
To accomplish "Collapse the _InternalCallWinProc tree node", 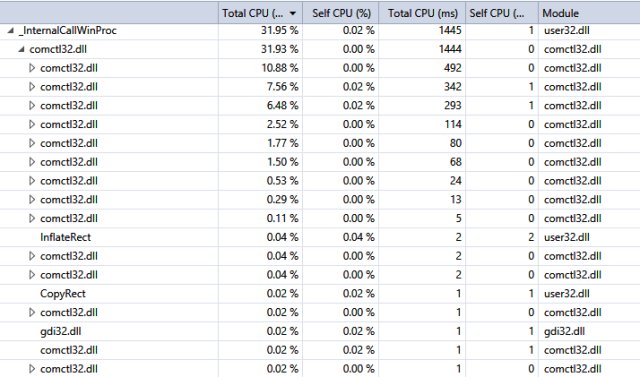I will (11, 31).
